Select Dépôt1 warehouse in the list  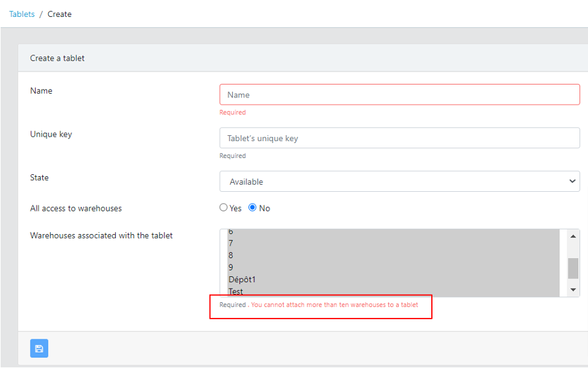click(x=394, y=280)
